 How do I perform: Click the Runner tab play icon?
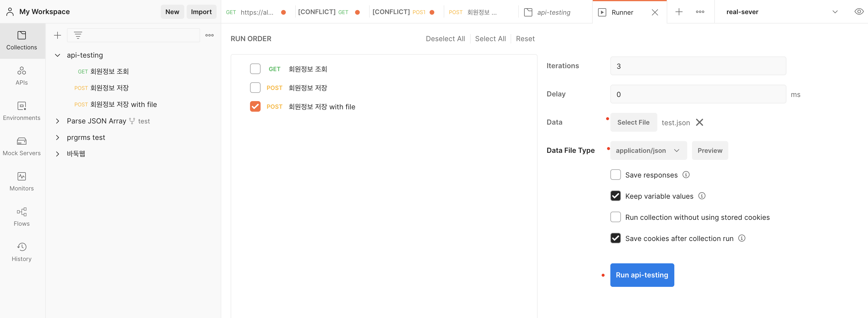(x=602, y=12)
